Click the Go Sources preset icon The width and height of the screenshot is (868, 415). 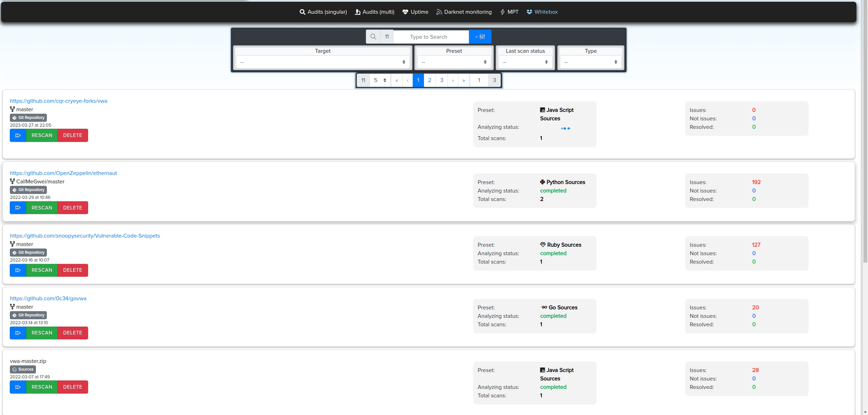544,307
